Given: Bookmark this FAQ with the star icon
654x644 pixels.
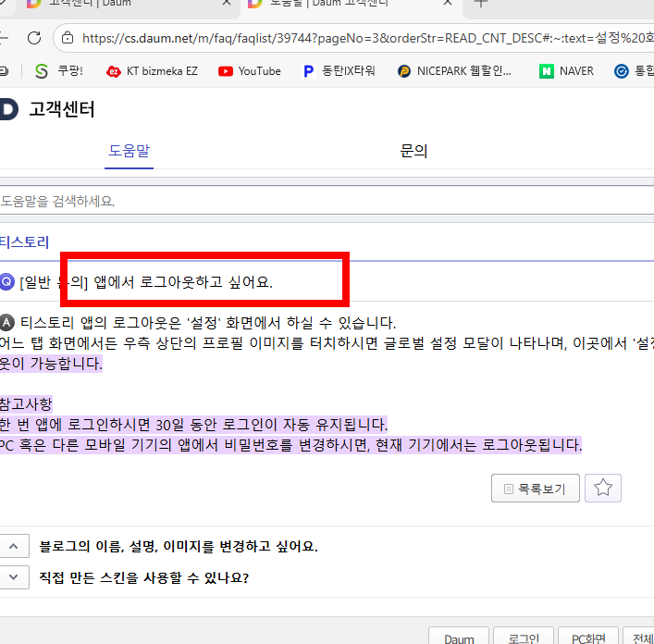Looking at the screenshot, I should [603, 488].
